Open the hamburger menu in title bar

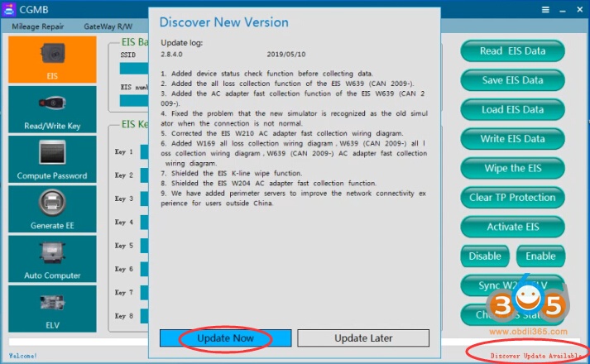tap(545, 10)
